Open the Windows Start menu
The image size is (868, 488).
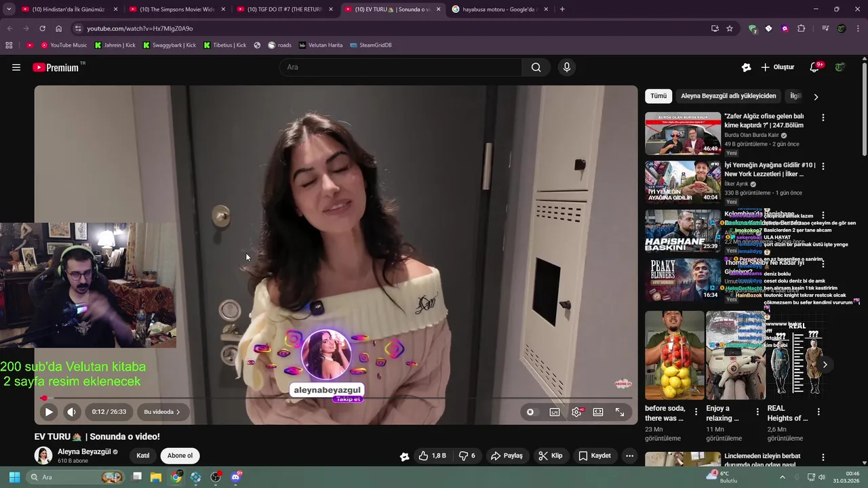[x=14, y=477]
